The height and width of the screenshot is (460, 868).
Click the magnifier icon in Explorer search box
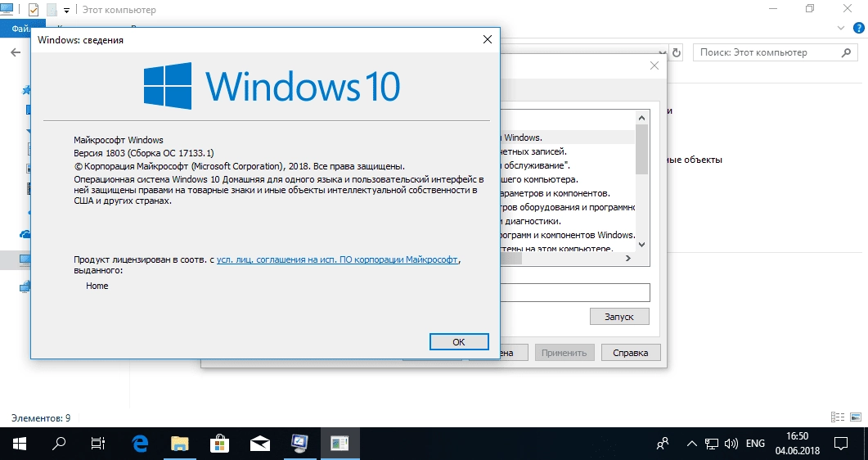846,52
